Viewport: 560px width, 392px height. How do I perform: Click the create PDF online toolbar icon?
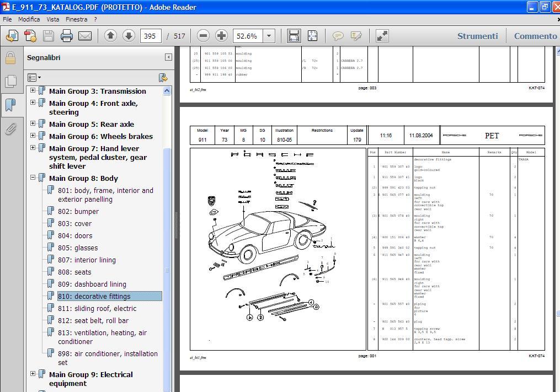pos(12,36)
